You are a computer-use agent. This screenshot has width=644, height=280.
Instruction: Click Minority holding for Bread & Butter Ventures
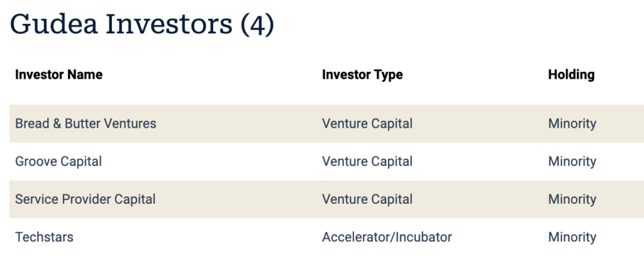(x=572, y=123)
